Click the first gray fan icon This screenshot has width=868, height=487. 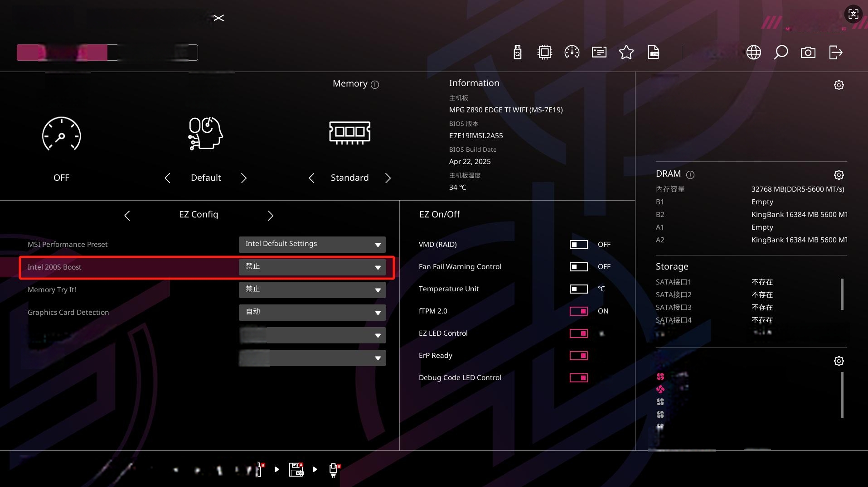pos(660,402)
